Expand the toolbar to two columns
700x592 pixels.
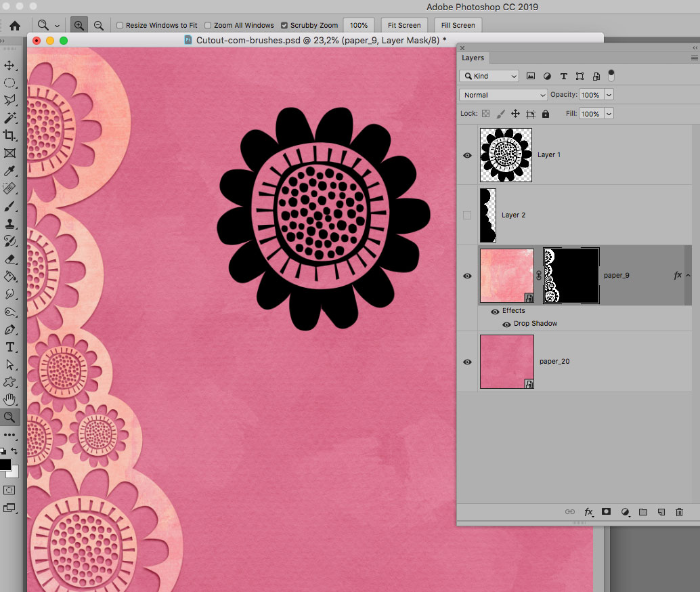pyautogui.click(x=2, y=41)
